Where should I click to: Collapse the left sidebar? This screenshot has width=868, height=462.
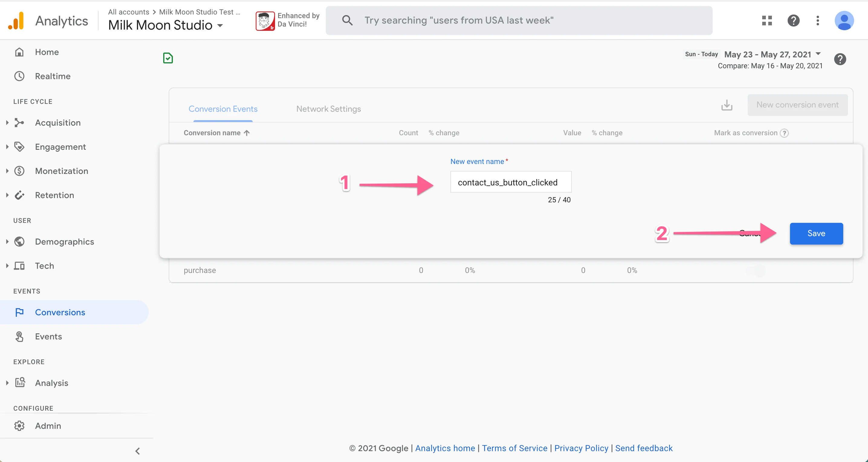click(138, 451)
